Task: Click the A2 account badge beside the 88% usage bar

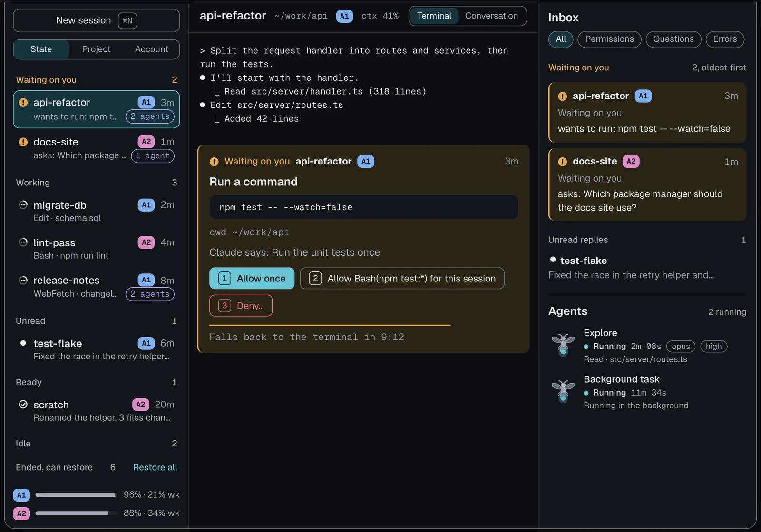Action: 21,513
